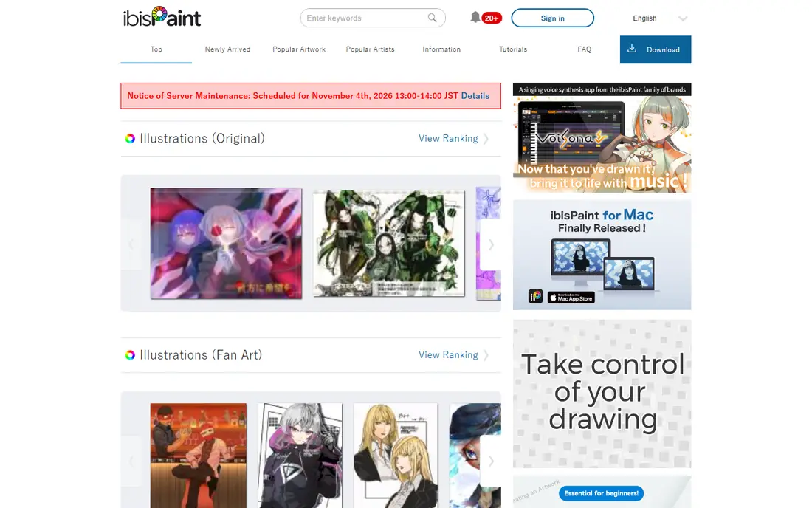Click the Notice of Server Maintenance text
The width and height of the screenshot is (812, 508).
pyautogui.click(x=292, y=96)
